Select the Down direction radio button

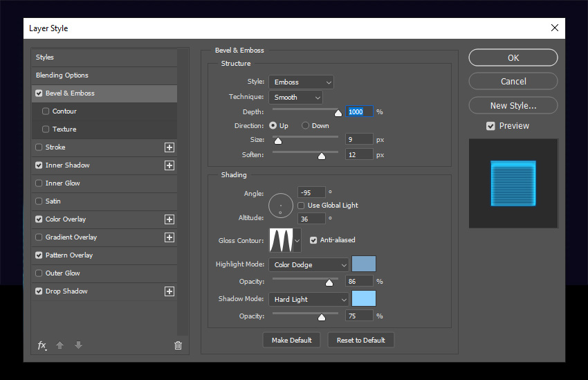305,126
